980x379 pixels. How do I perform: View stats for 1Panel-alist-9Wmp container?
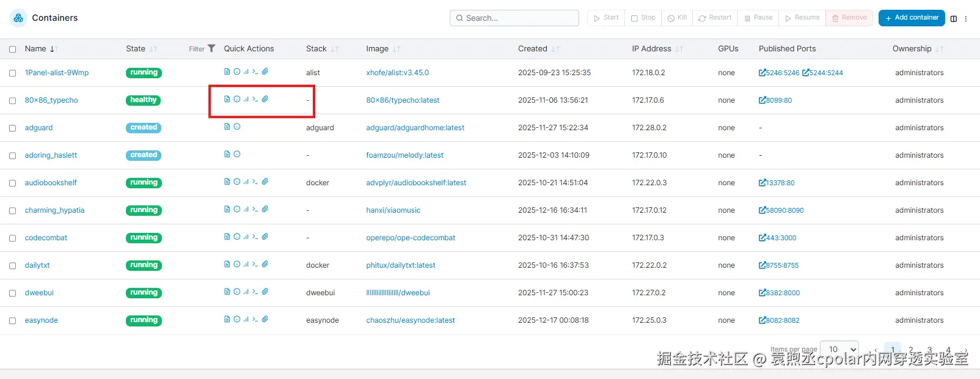click(x=246, y=72)
